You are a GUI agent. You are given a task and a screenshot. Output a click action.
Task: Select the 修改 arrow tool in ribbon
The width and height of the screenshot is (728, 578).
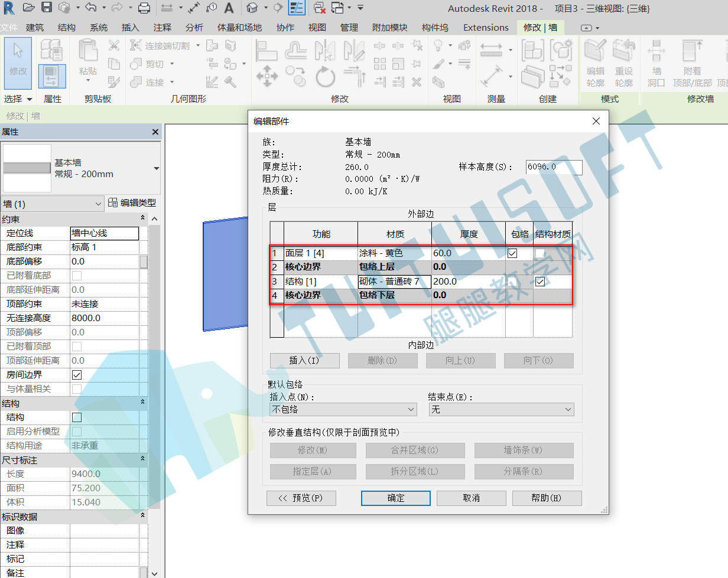(x=18, y=63)
